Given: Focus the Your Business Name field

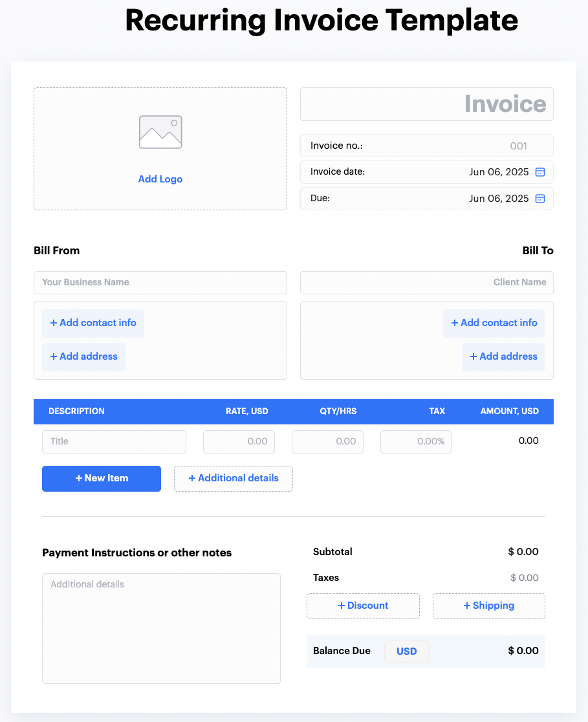Looking at the screenshot, I should pos(160,283).
